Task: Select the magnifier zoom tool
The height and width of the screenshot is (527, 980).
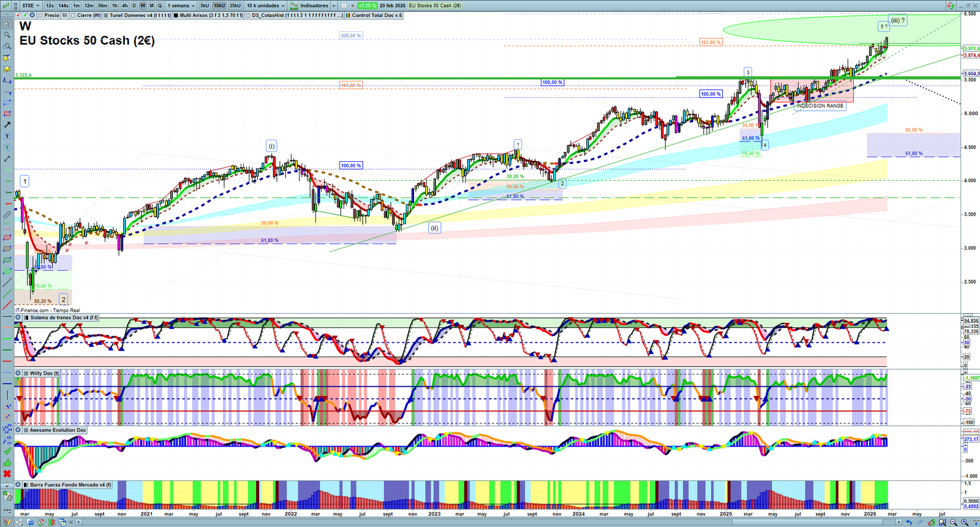Action: [7, 35]
